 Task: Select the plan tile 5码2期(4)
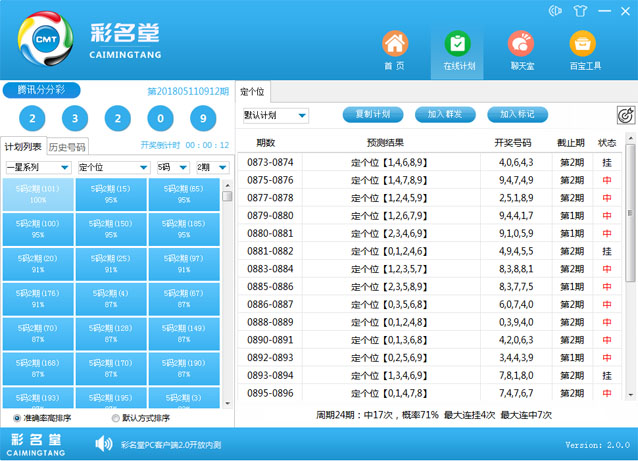[111, 299]
